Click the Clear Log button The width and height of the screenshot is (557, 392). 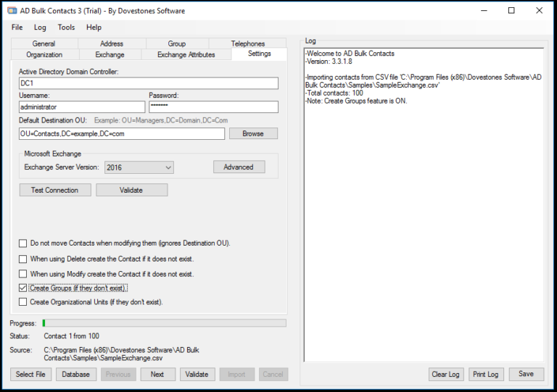coord(446,375)
